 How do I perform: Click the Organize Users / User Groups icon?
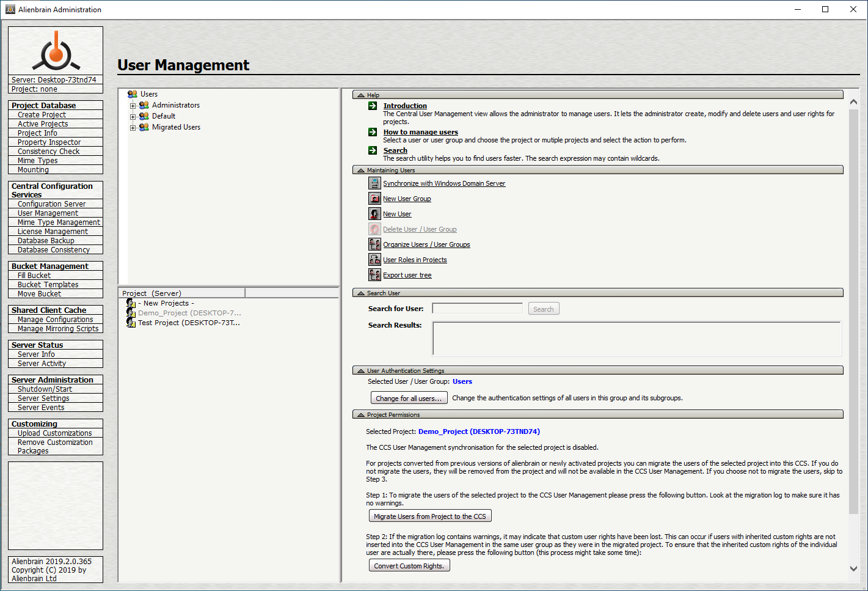(374, 244)
